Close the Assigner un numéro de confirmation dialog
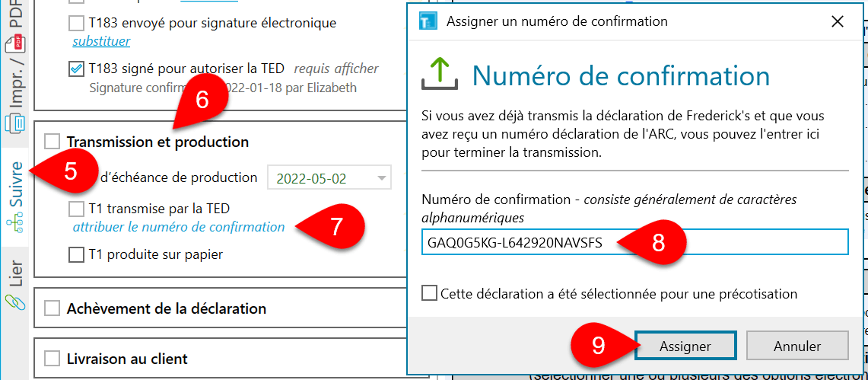 click(x=838, y=21)
